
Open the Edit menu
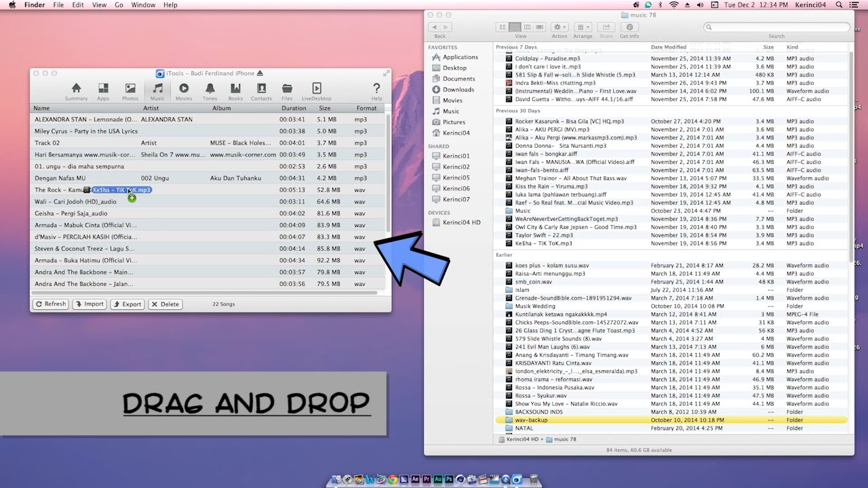point(78,5)
